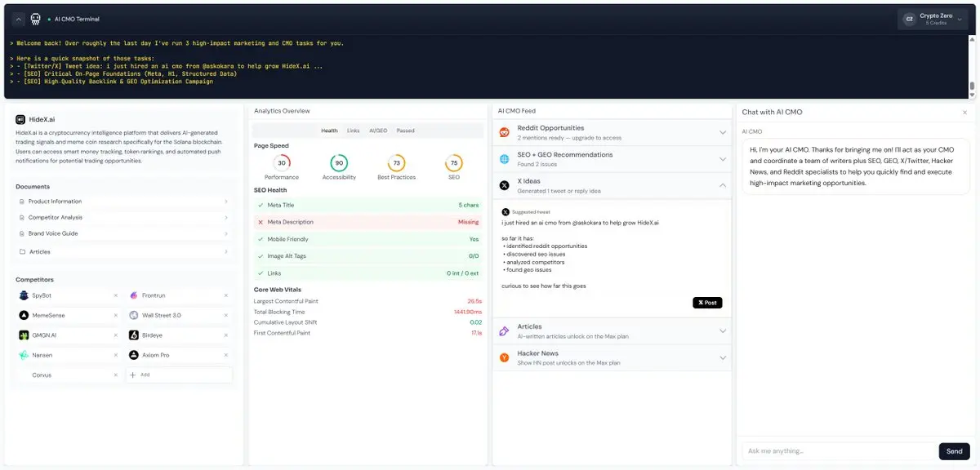
Task: Switch to the Health analytics tab
Action: 329,131
